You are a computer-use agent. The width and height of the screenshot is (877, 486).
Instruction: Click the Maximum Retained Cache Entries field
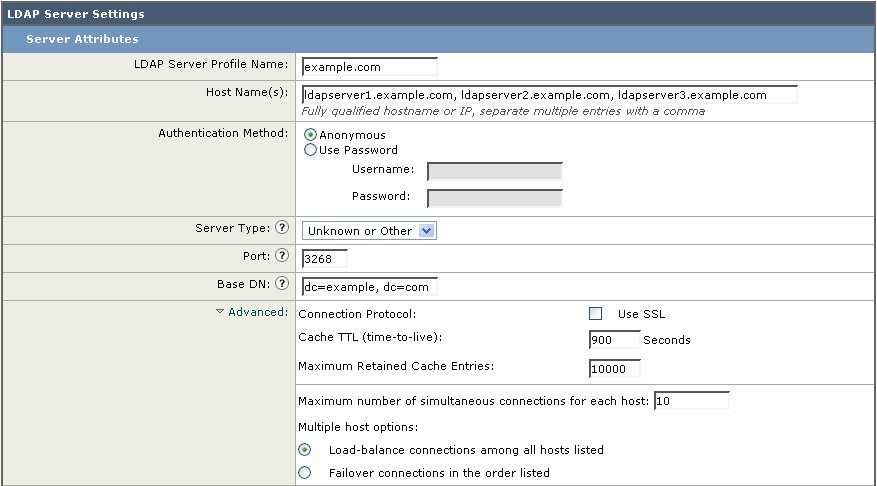coord(614,369)
